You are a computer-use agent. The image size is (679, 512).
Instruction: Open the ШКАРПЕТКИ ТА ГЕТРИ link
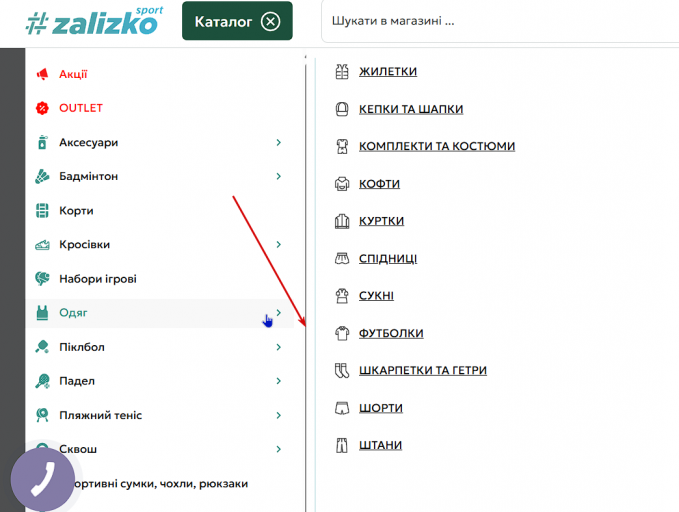pos(423,370)
